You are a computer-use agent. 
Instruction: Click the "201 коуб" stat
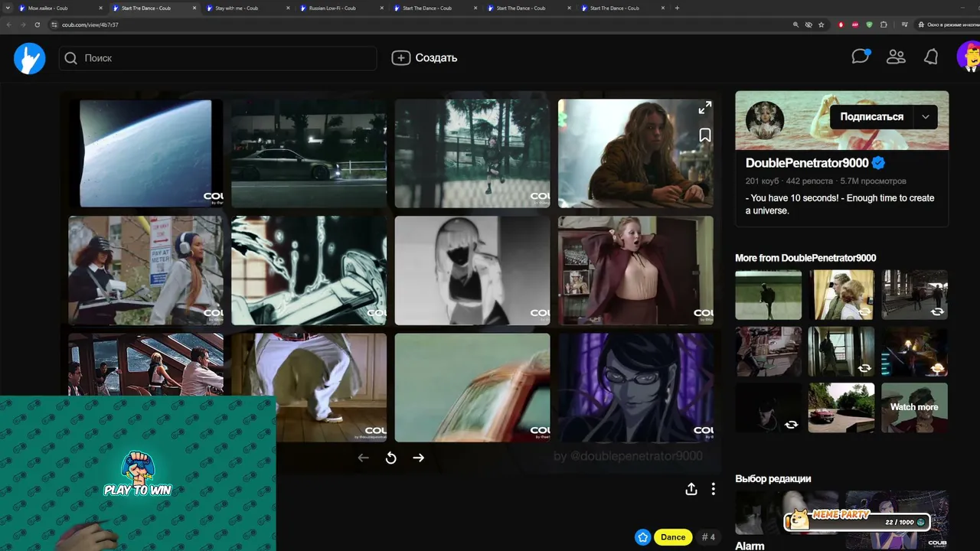click(x=762, y=181)
